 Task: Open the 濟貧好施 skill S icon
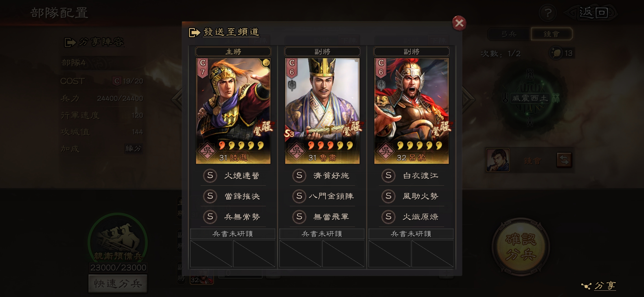(299, 175)
